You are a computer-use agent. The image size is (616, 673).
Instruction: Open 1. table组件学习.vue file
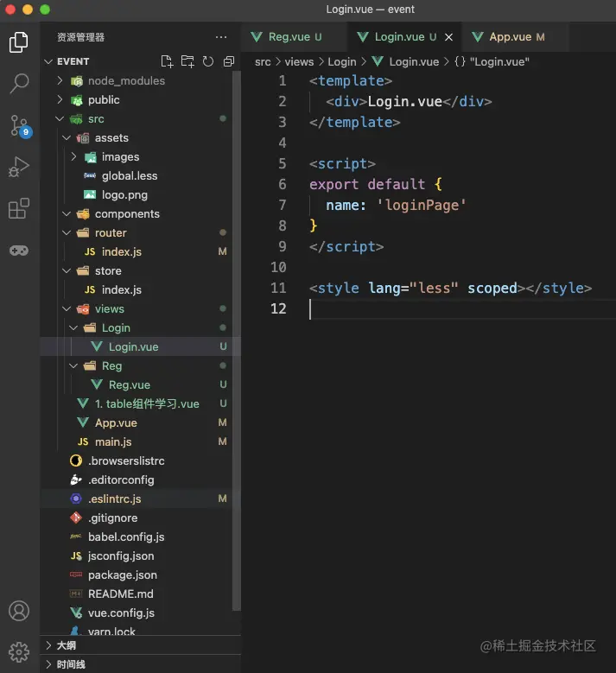[137, 403]
